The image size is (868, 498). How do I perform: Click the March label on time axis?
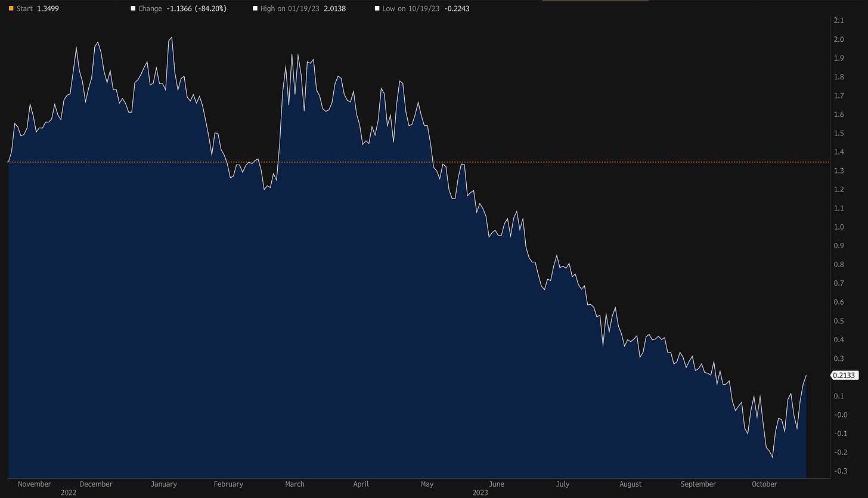tap(295, 484)
